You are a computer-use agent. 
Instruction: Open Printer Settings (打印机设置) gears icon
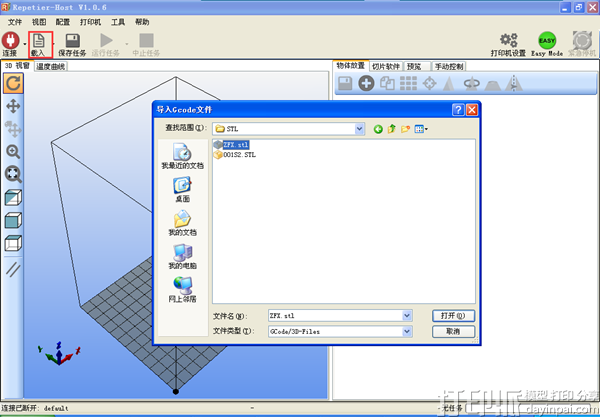509,40
